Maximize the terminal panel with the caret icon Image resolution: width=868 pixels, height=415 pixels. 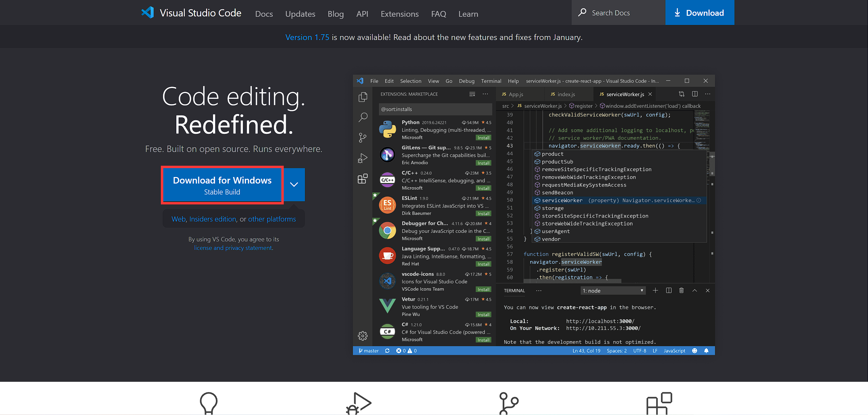tap(694, 290)
